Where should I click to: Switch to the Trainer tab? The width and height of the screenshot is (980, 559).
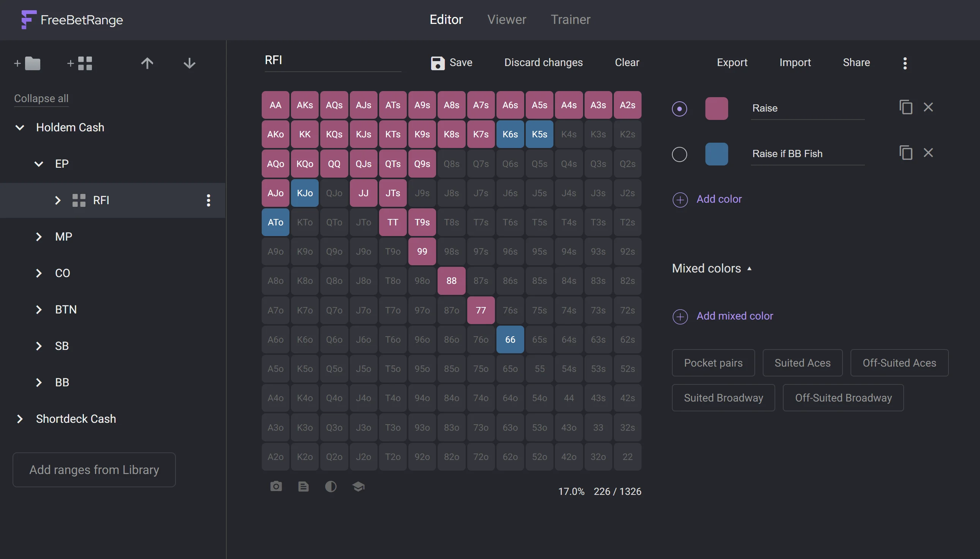(570, 20)
